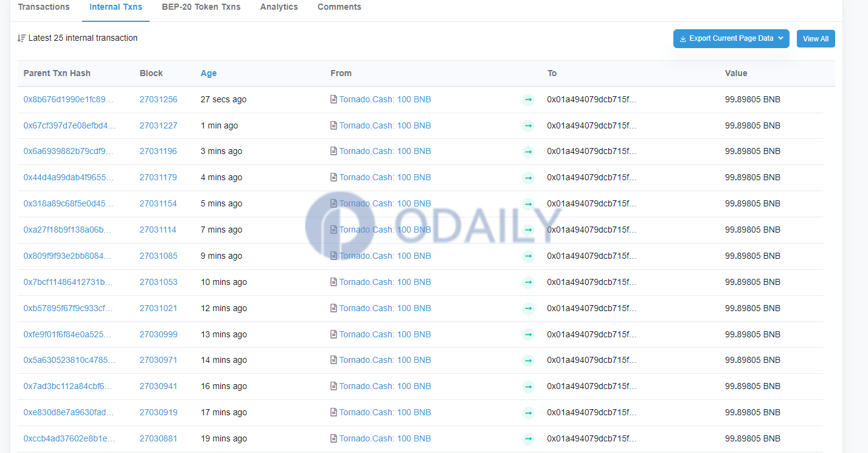Click green arrow icon in block 27030971 row

pos(528,360)
